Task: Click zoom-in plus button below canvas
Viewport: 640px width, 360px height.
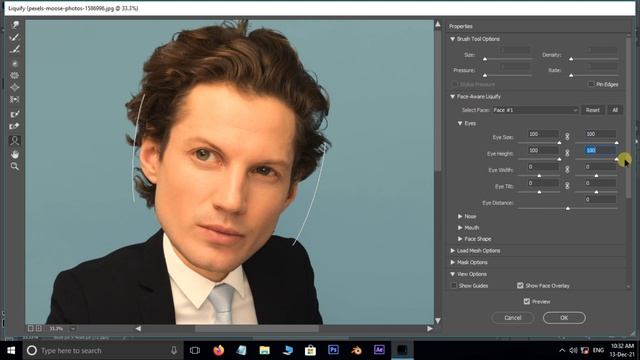Action: (x=39, y=329)
